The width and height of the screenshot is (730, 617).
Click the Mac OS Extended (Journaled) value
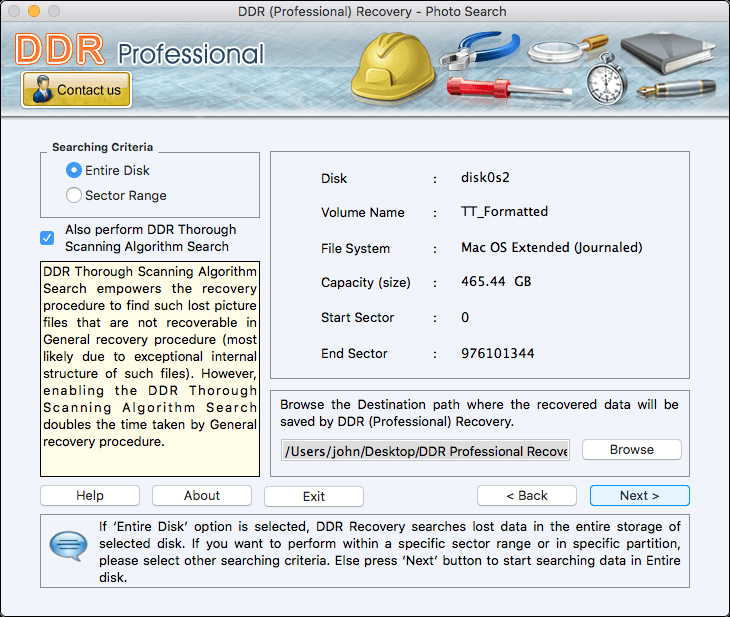point(552,247)
